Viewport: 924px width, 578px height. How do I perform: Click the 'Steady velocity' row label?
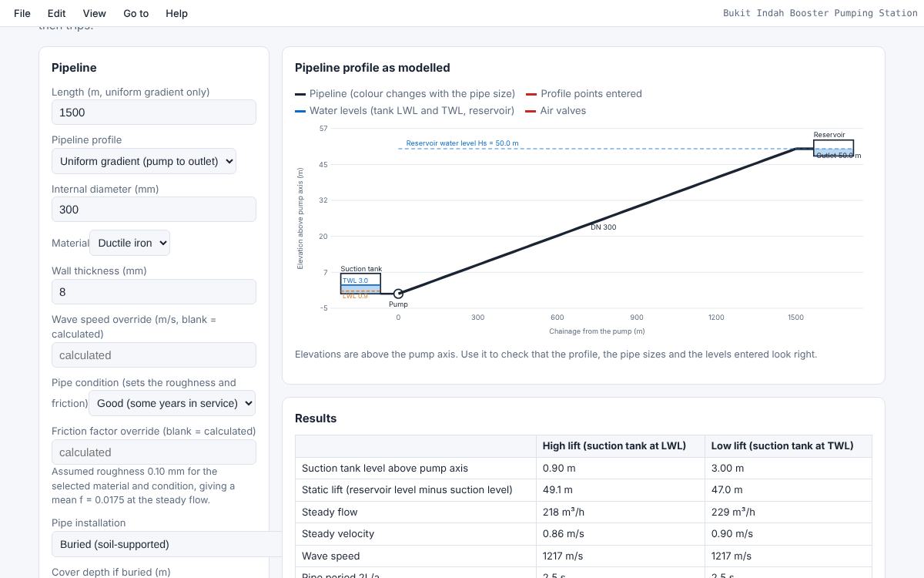coord(338,534)
